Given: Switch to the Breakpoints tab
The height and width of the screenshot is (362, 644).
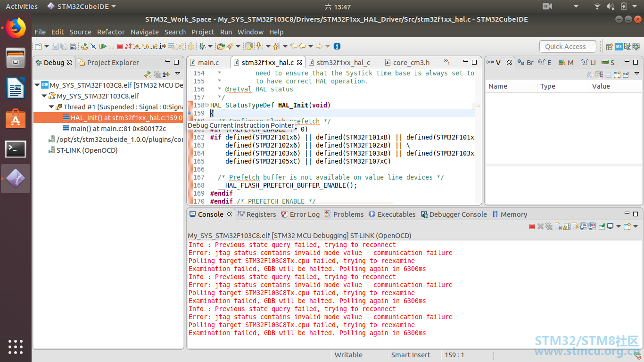Looking at the screenshot, I should [x=526, y=62].
